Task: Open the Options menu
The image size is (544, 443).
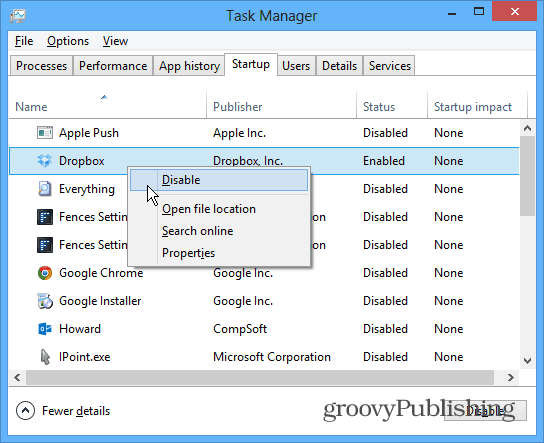Action: tap(68, 41)
